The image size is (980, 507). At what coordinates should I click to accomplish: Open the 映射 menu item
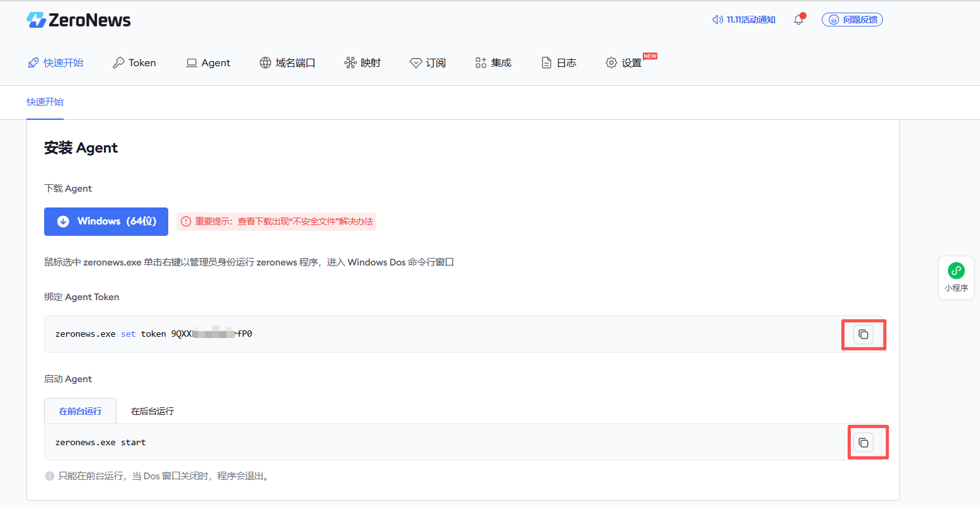click(x=362, y=63)
